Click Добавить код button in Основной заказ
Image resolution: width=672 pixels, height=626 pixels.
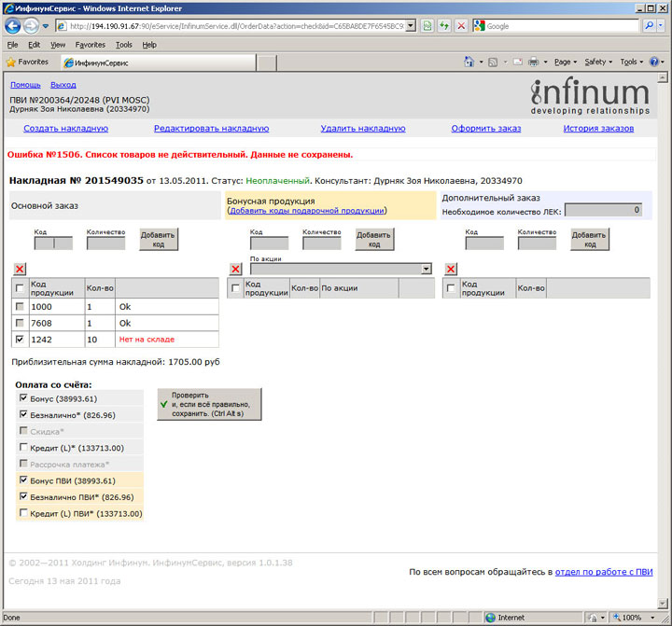pyautogui.click(x=158, y=239)
